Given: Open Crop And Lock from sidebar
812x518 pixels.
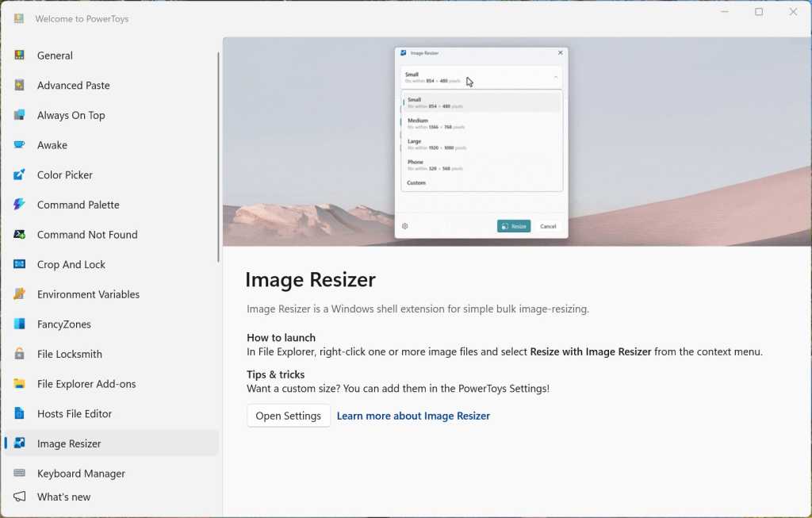Looking at the screenshot, I should pos(71,264).
